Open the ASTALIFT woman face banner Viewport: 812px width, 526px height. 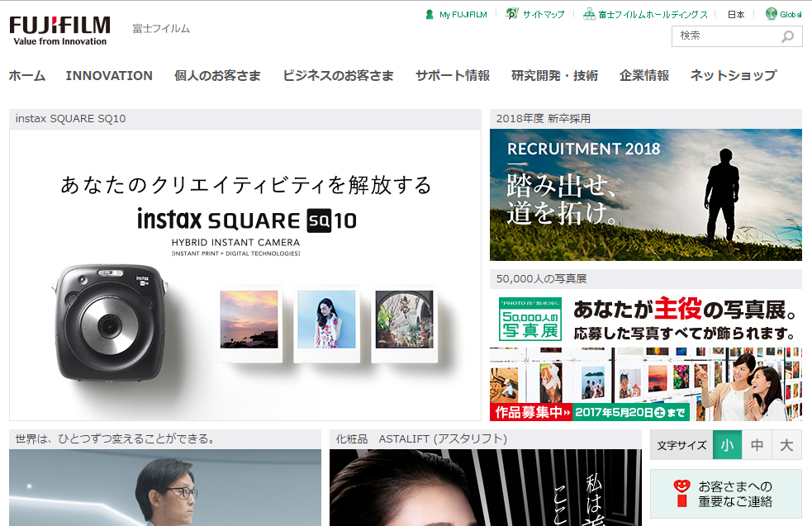tap(485, 488)
